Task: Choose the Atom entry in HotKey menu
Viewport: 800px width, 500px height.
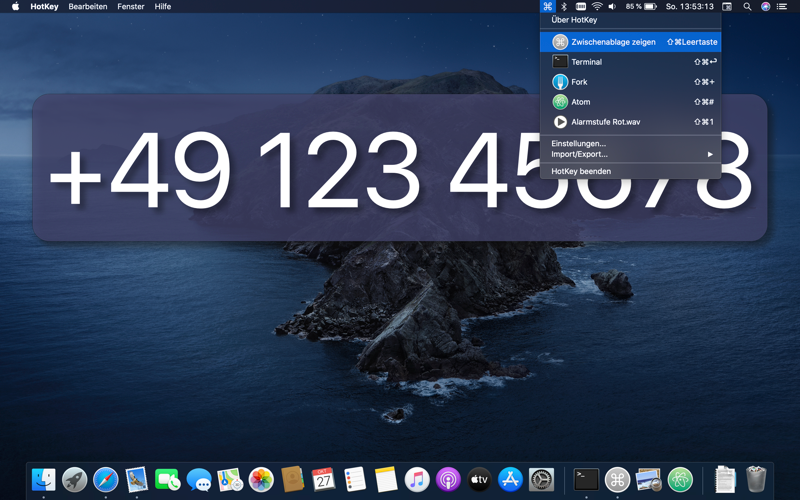Action: click(630, 102)
